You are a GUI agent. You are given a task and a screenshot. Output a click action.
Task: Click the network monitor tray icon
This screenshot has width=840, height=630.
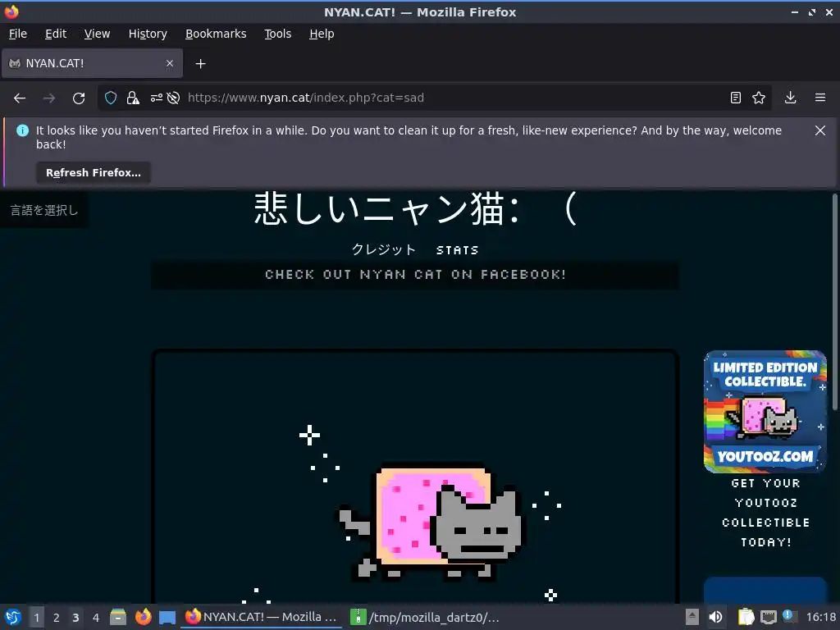click(x=768, y=617)
